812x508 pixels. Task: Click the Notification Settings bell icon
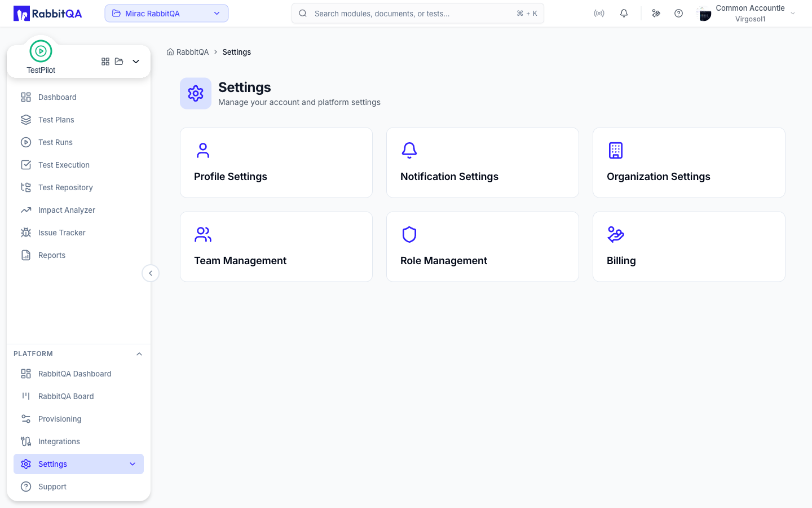coord(409,150)
